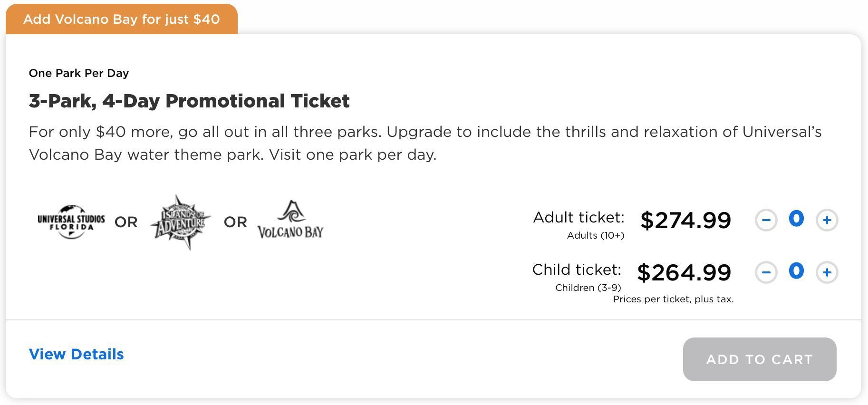
Task: Click the child ticket price $264.99
Action: [684, 272]
